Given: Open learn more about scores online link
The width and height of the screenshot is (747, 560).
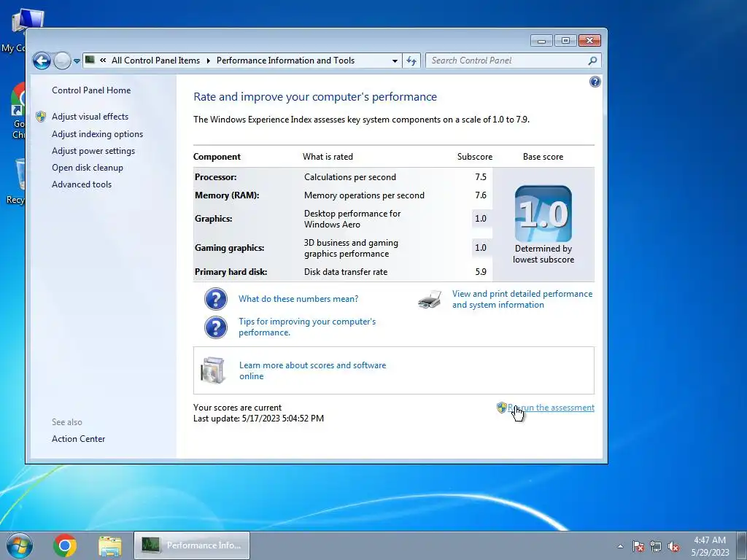Looking at the screenshot, I should coord(312,370).
